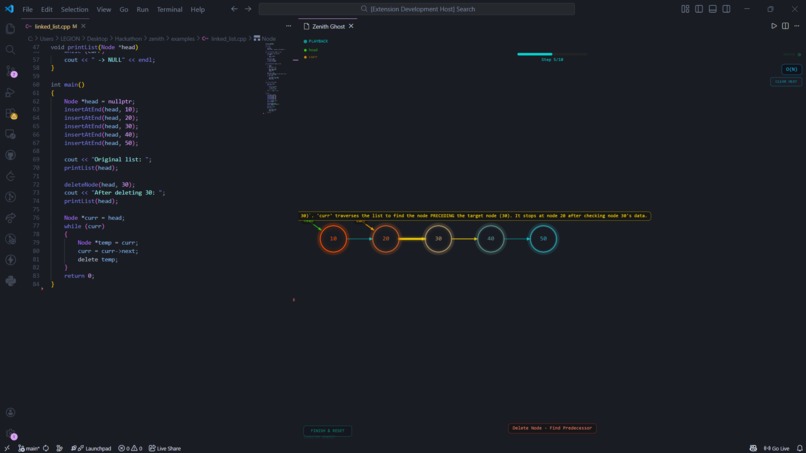
Task: Click the O(N) complexity button
Action: [792, 69]
